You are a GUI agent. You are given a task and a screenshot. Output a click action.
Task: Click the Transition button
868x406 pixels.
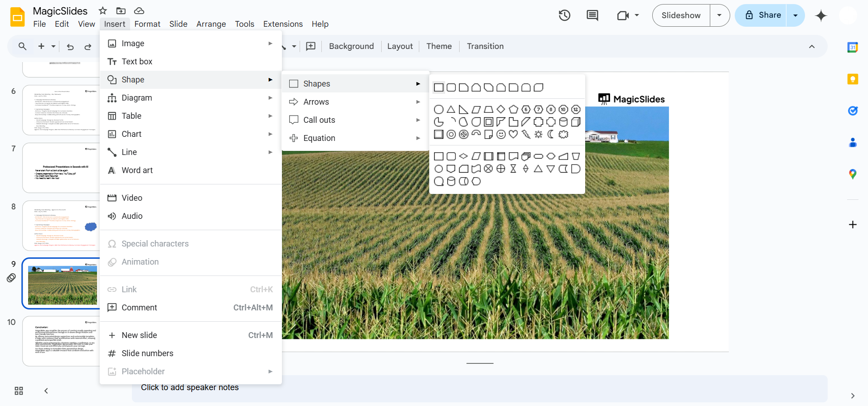click(x=485, y=46)
